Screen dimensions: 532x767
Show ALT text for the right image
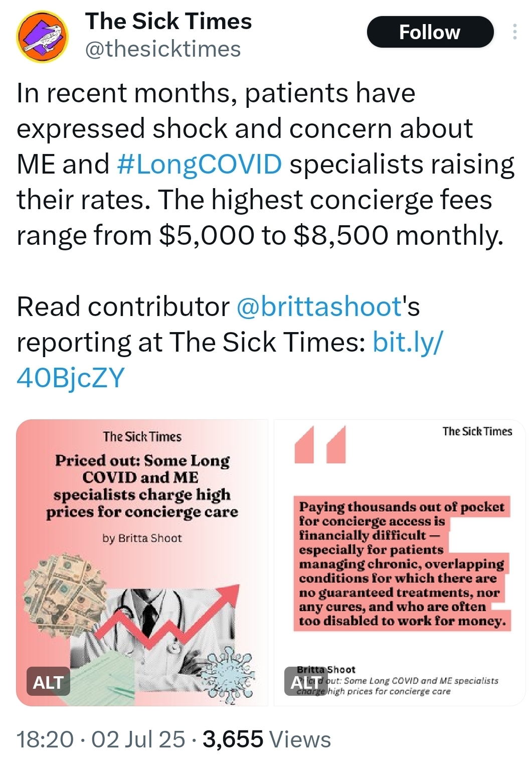click(306, 682)
